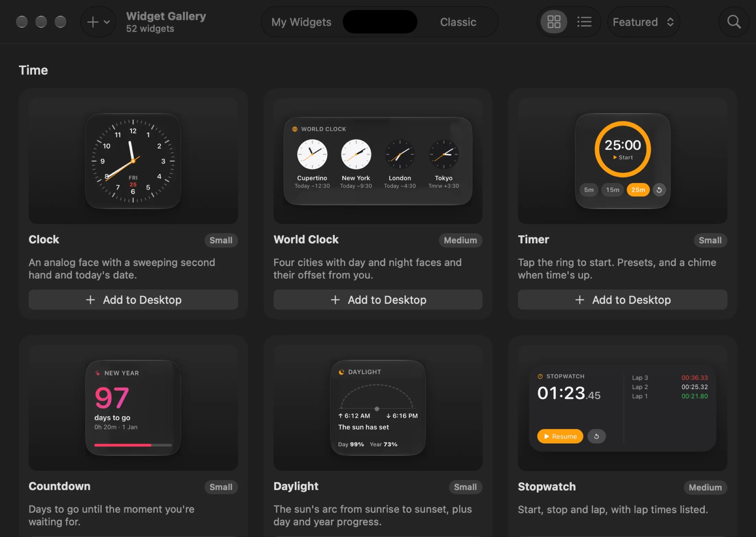Click the New Year countdown preview
Image resolution: width=756 pixels, height=537 pixels.
click(x=133, y=408)
